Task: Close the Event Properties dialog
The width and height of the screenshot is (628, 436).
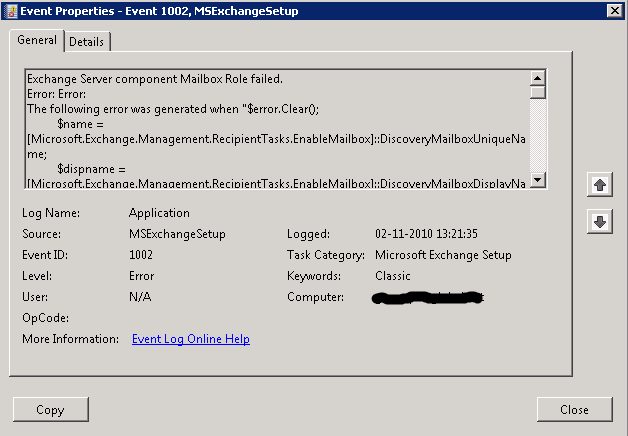Action: (574, 410)
